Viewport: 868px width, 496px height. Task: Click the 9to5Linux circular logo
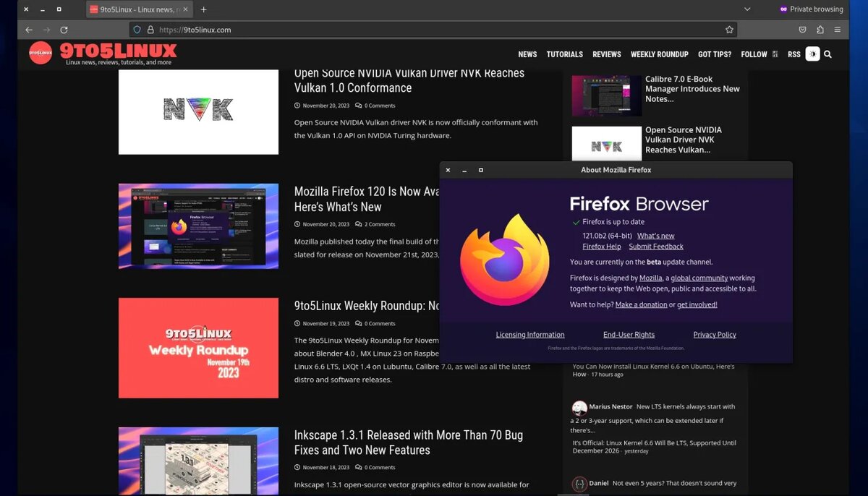point(41,53)
